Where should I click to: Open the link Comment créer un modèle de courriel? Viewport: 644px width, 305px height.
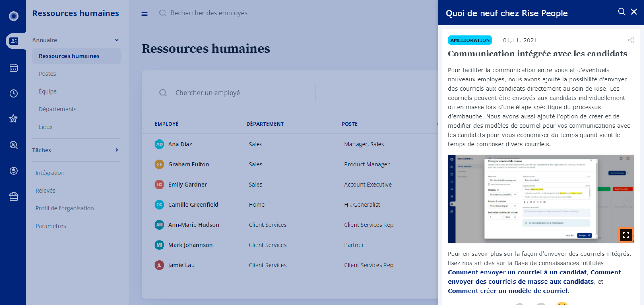point(508,291)
